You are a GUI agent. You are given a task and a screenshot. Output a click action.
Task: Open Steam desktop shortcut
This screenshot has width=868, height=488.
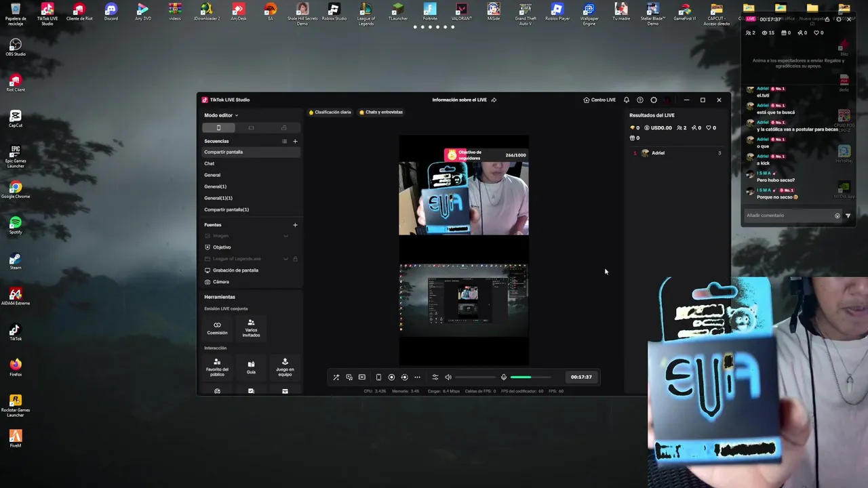(x=16, y=261)
